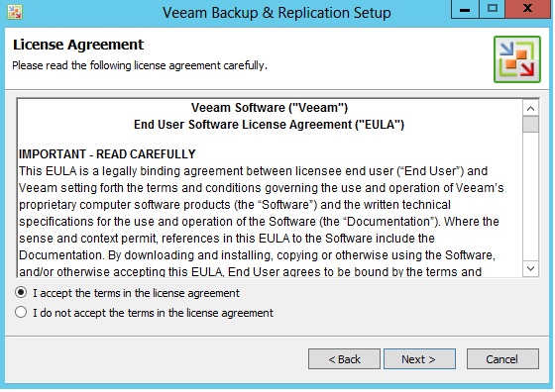This screenshot has height=392, width=555.
Task: Click the empty scrollbar track below the thumb
Action: coord(530,197)
